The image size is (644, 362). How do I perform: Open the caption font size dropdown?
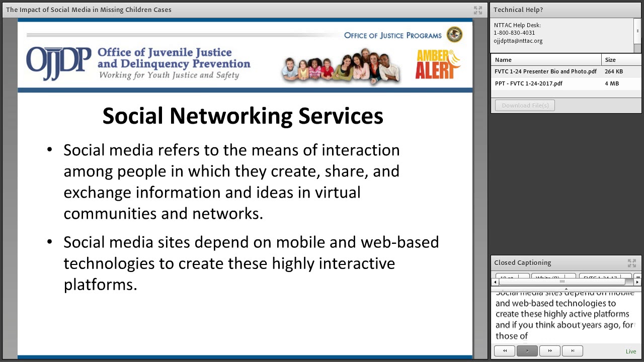512,277
